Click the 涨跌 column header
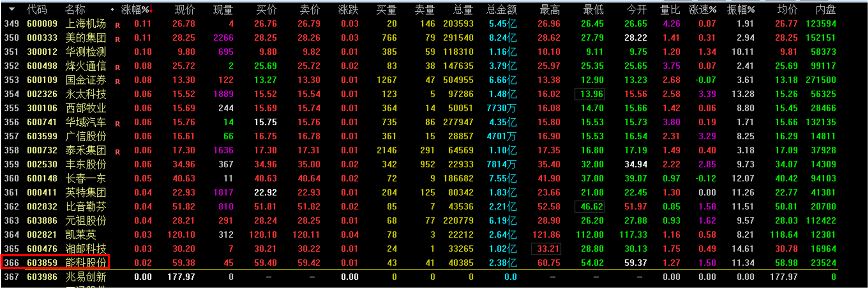 [348, 9]
